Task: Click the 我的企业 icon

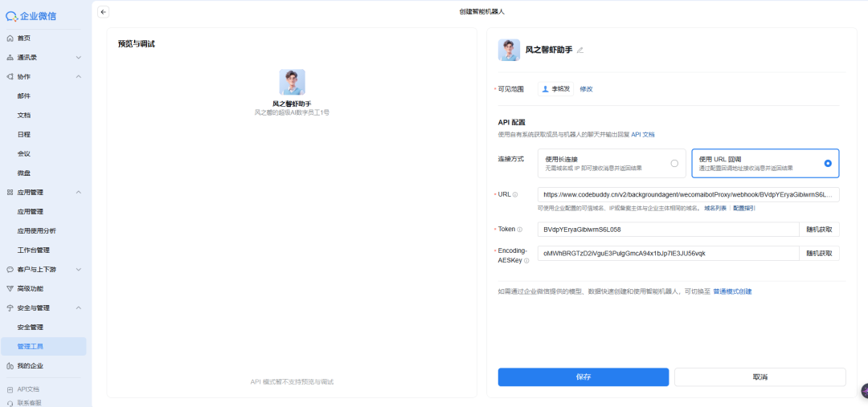Action: (x=10, y=366)
